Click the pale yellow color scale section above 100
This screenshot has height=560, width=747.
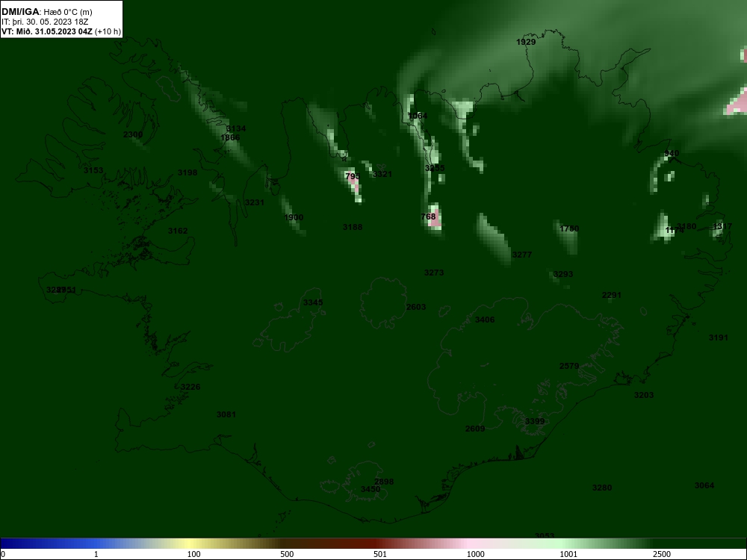pos(190,544)
